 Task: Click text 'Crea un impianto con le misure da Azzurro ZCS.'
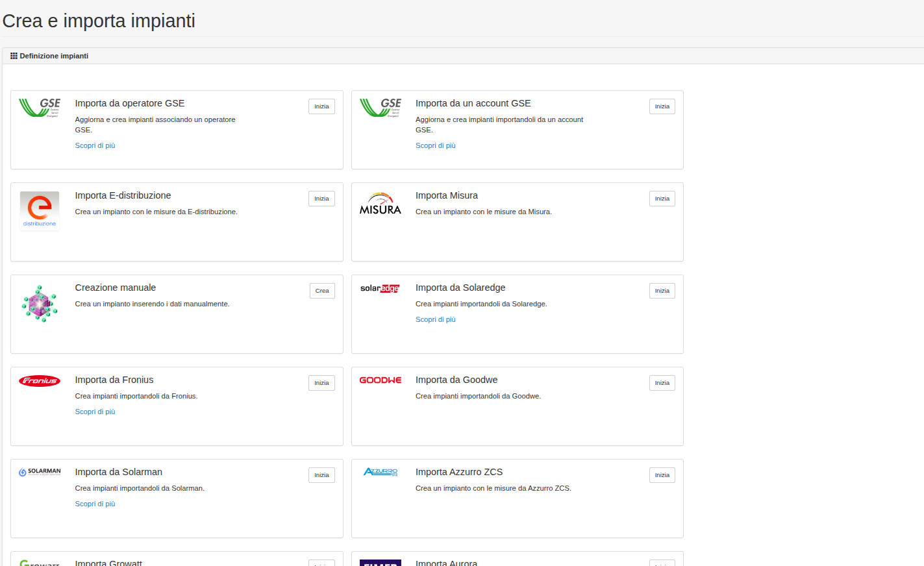493,488
